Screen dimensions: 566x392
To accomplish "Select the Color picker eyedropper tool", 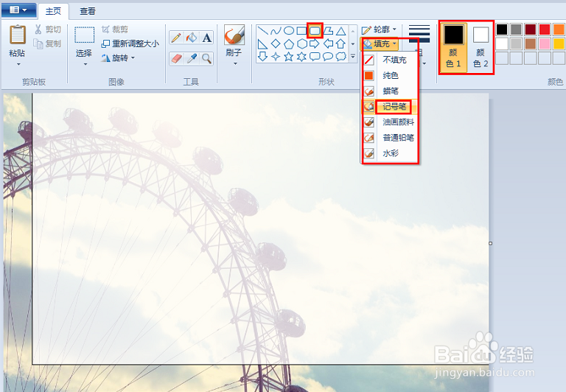I will (x=192, y=58).
